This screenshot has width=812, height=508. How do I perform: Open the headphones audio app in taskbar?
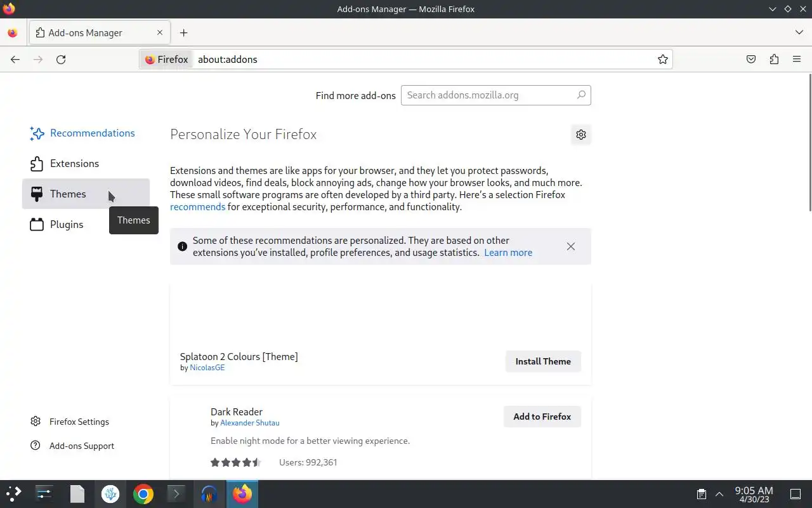[x=209, y=494]
